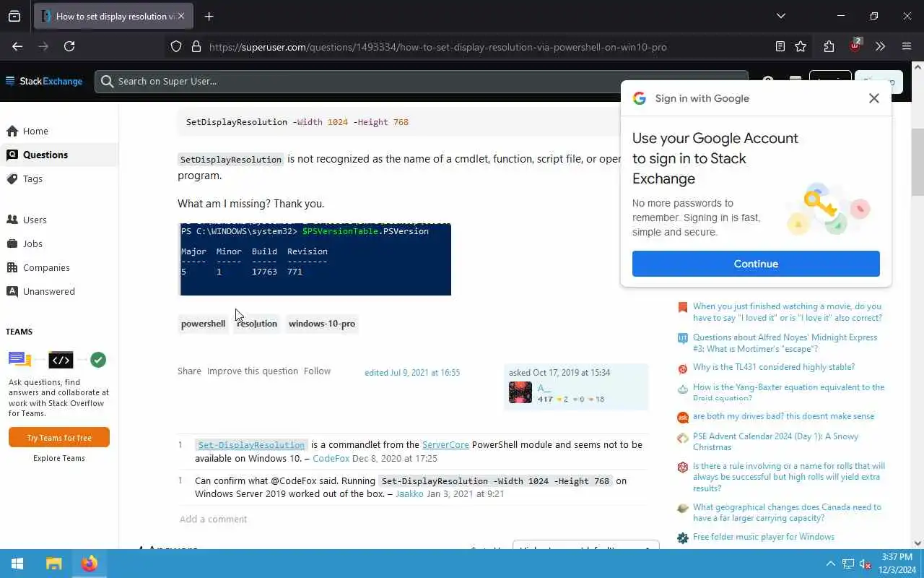This screenshot has height=578, width=924.
Task: Open Windows Start menu
Action: click(17, 564)
